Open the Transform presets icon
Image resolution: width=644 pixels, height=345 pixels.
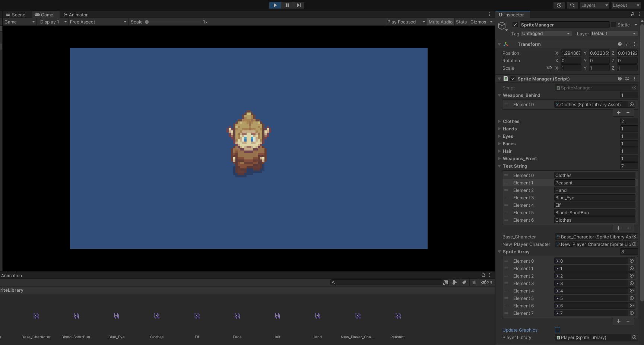pos(627,44)
